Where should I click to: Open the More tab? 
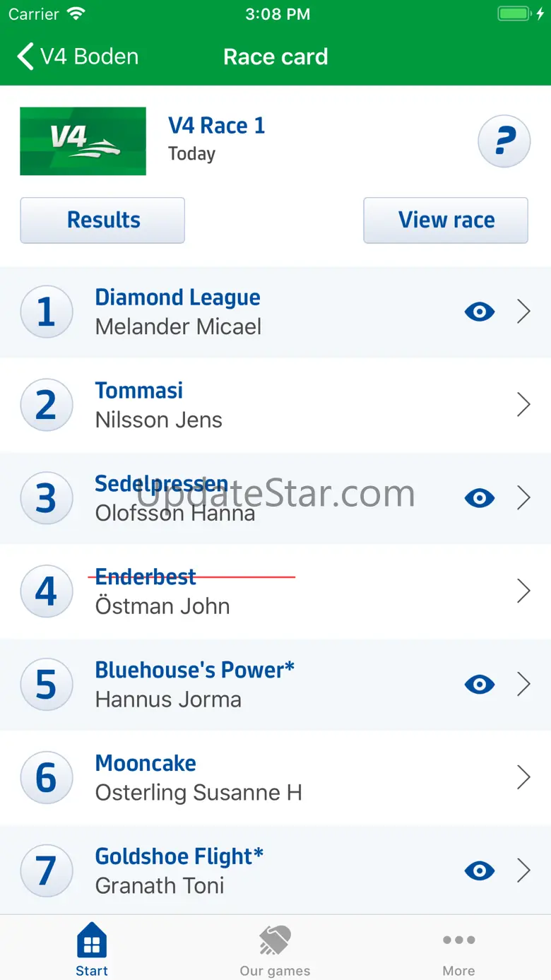coord(458,949)
